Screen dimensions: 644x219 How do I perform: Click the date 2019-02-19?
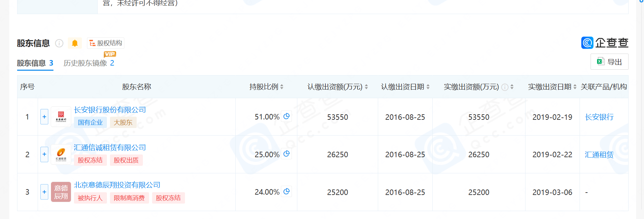[552, 117]
